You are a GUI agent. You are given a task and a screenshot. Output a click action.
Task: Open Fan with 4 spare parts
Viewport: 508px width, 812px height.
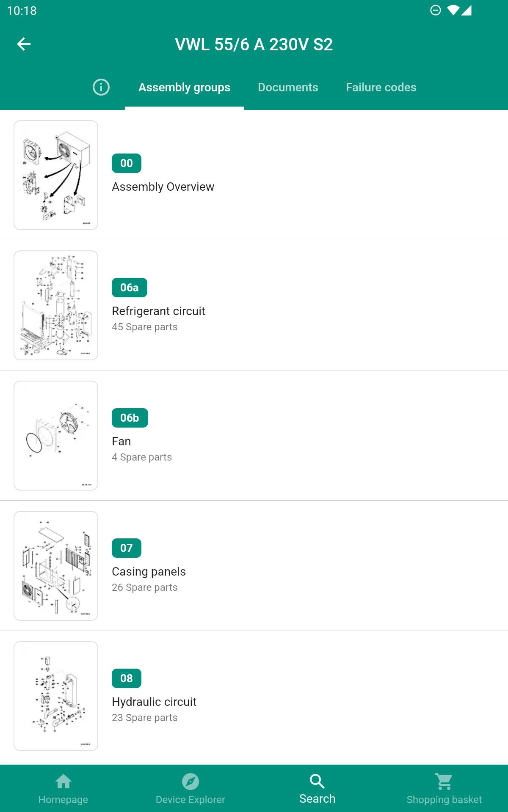pos(254,436)
